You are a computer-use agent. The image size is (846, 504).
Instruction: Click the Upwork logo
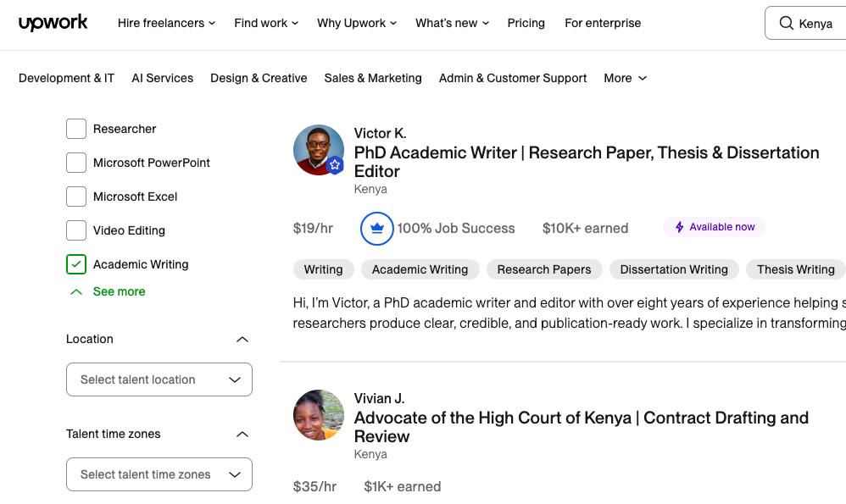point(53,23)
